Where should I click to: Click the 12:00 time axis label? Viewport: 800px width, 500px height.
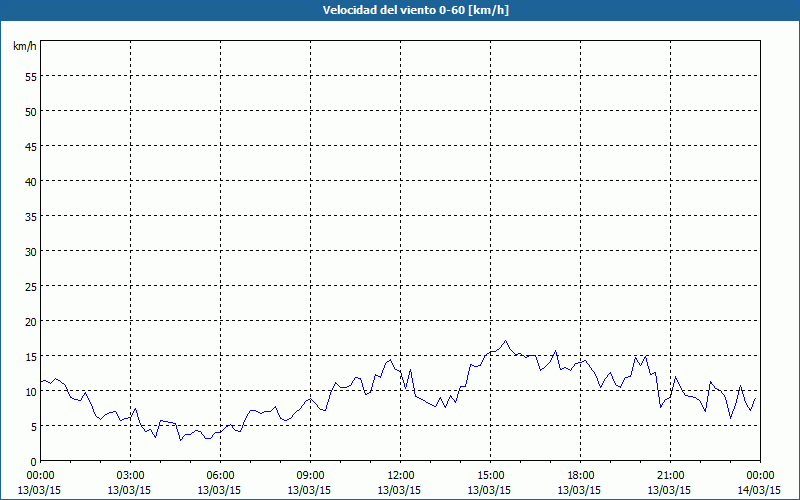[x=401, y=476]
